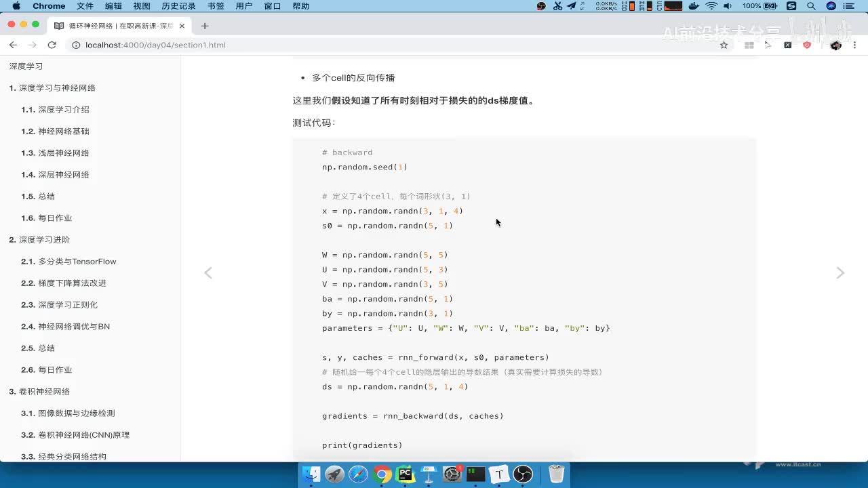Open section 1.2. 神经网络基础
This screenshot has width=868, height=488.
pyautogui.click(x=55, y=131)
